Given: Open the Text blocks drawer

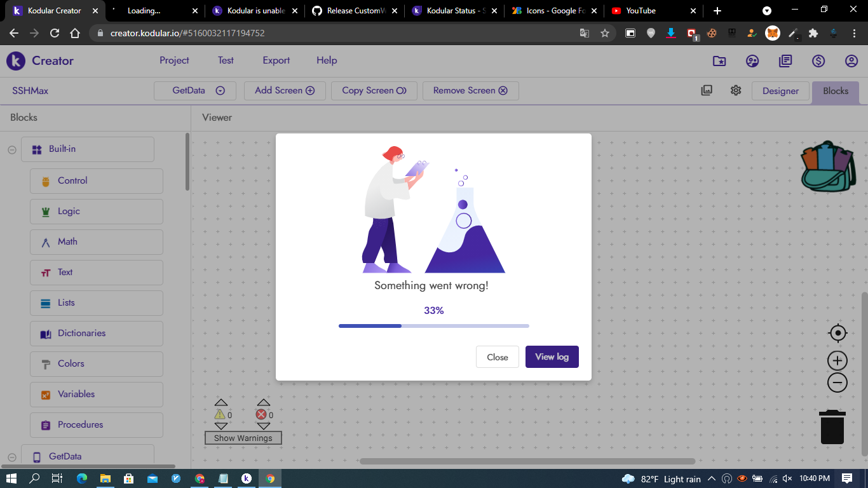Looking at the screenshot, I should (97, 272).
